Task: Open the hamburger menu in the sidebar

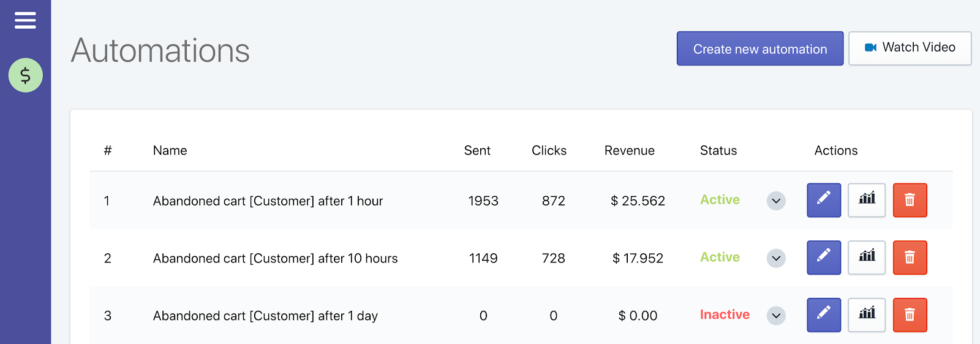Action: (25, 20)
